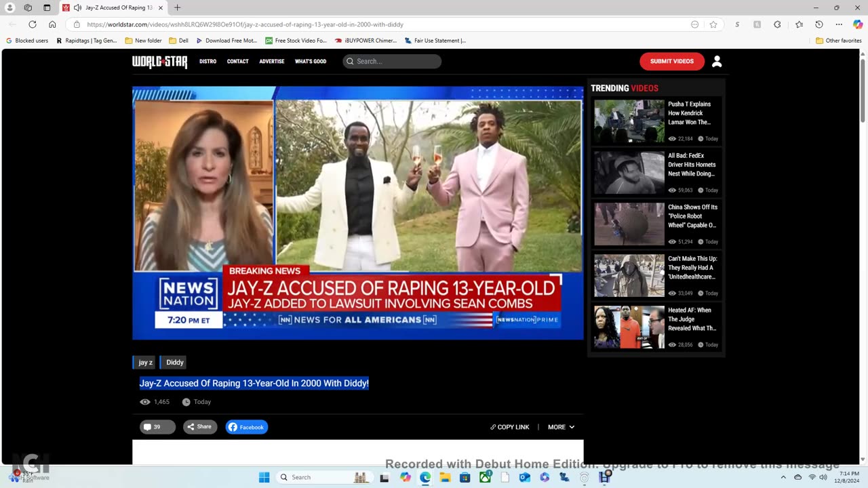This screenshot has height=488, width=868.
Task: Share the video on Facebook
Action: point(247,427)
